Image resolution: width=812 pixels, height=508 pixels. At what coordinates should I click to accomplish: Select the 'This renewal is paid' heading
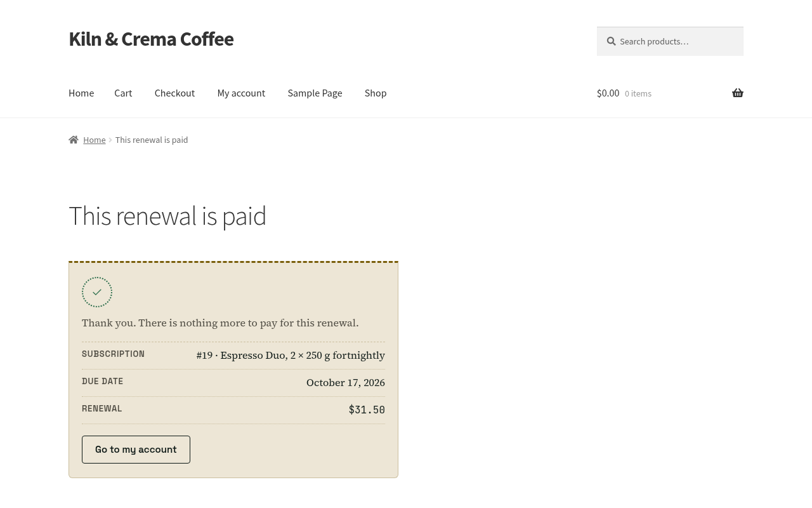167,215
